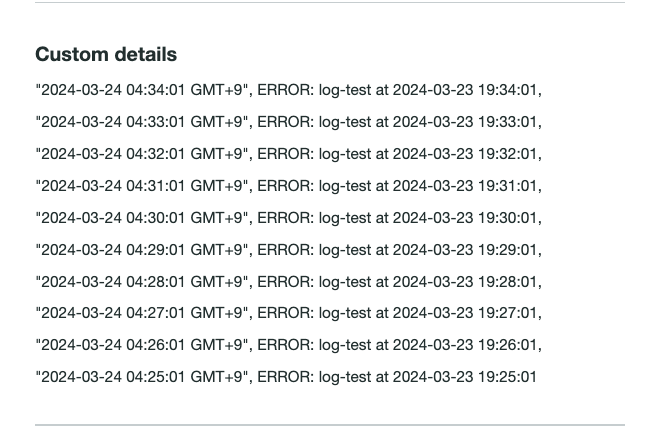
Task: Click "log-test" in the 04:27:01 log line
Action: click(345, 313)
